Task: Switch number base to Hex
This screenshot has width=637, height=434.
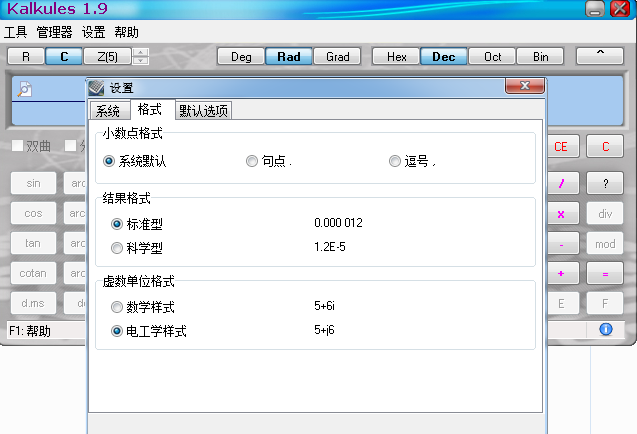Action: [396, 56]
